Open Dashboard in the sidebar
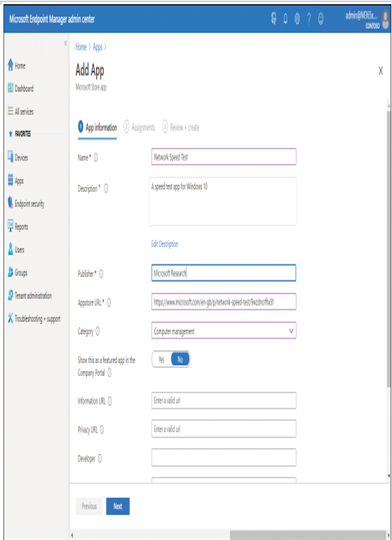 point(20,88)
